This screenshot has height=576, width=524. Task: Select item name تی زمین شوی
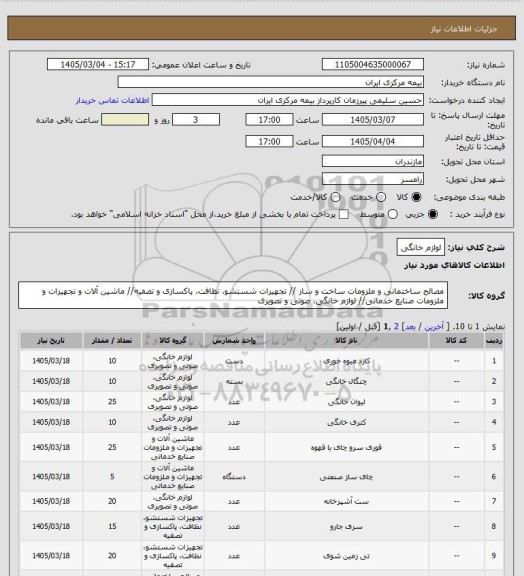tap(346, 556)
